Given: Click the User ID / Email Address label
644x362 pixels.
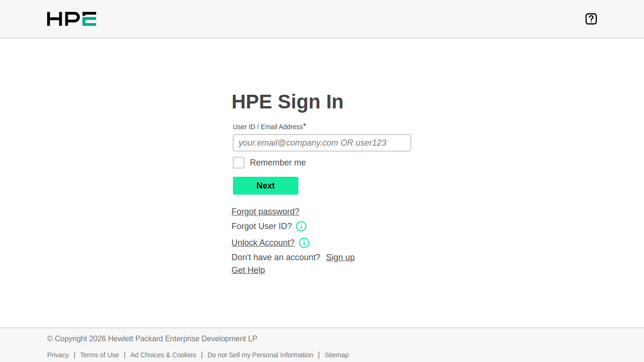Looking at the screenshot, I should click(270, 126).
